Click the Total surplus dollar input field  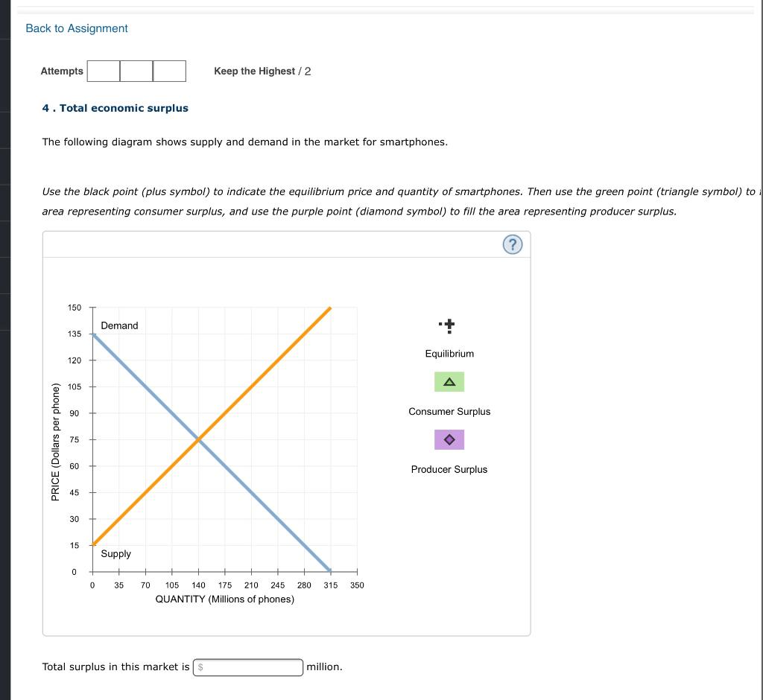(247, 666)
